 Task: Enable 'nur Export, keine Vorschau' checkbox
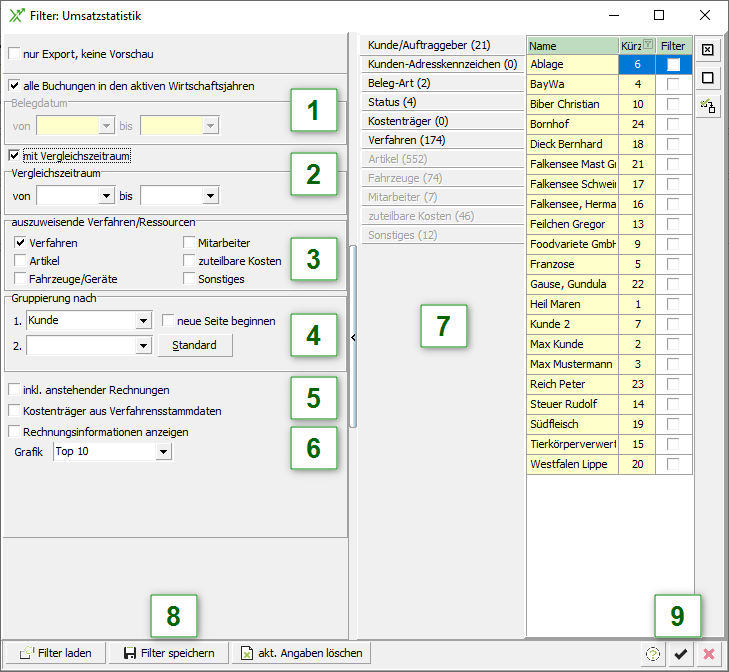click(14, 53)
